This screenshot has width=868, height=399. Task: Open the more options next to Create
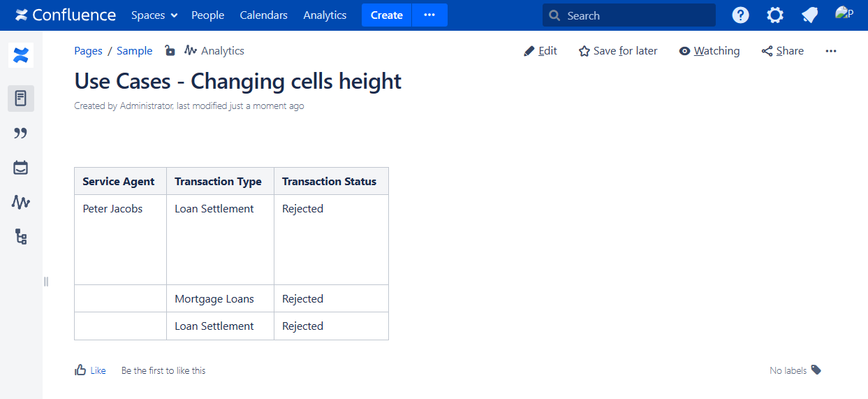point(429,15)
